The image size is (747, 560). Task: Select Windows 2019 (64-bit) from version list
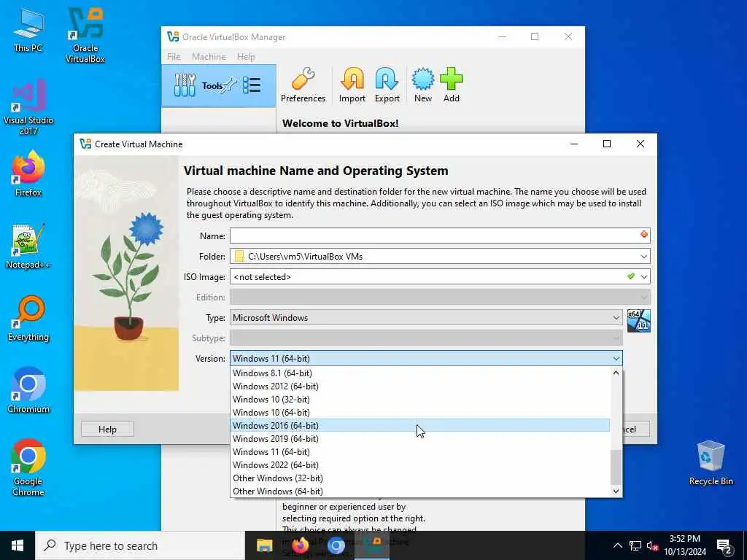[x=419, y=438]
